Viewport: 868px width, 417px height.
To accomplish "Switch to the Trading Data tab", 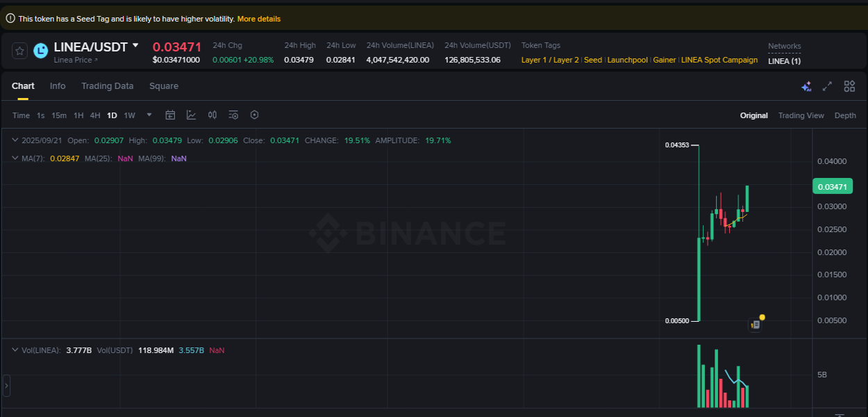I will pyautogui.click(x=107, y=85).
